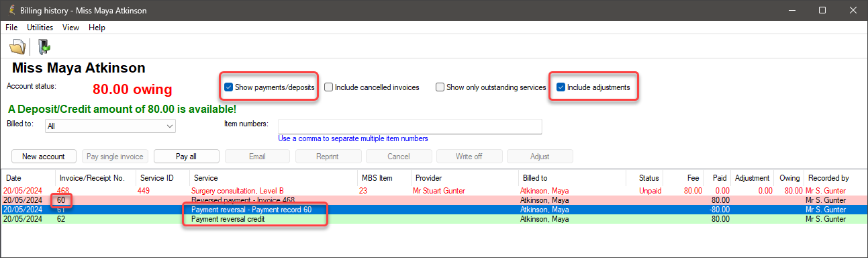Select Reversed payment - Invoice 468 row
Image resolution: width=868 pixels, height=258 pixels.
point(434,200)
